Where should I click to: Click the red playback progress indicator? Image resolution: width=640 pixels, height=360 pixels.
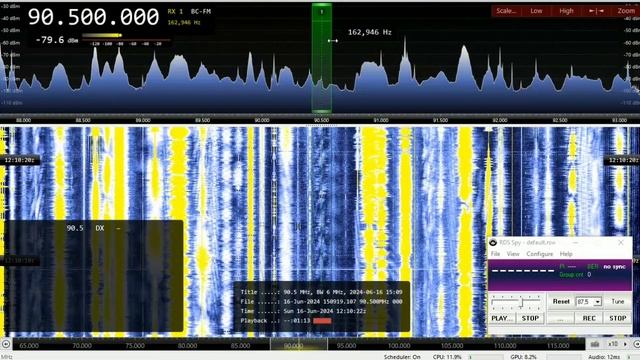coord(322,321)
